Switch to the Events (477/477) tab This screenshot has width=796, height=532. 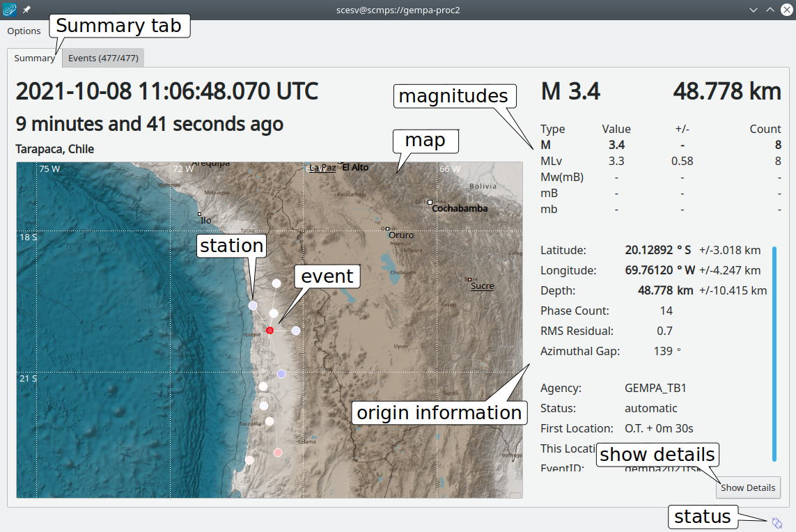pyautogui.click(x=103, y=58)
